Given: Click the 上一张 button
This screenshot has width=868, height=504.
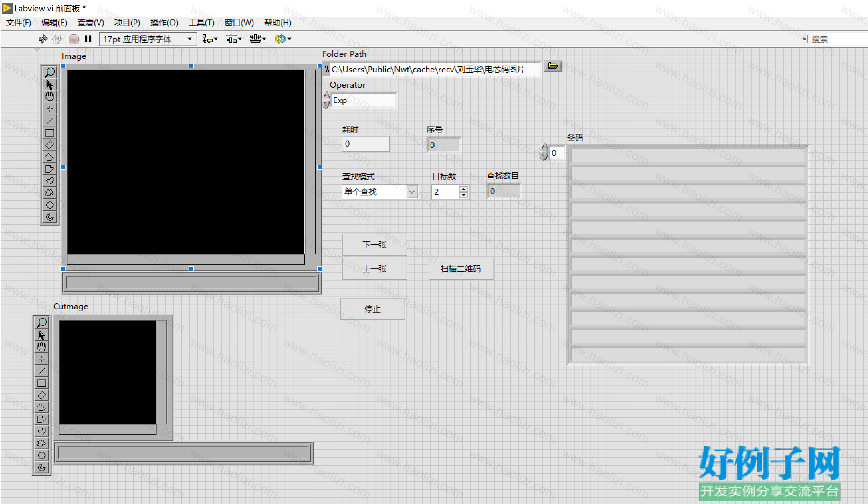Looking at the screenshot, I should (375, 269).
